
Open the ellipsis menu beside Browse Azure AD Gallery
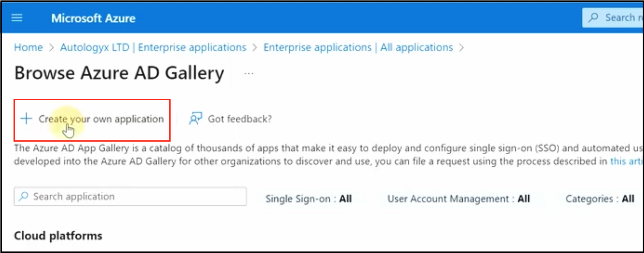(249, 74)
